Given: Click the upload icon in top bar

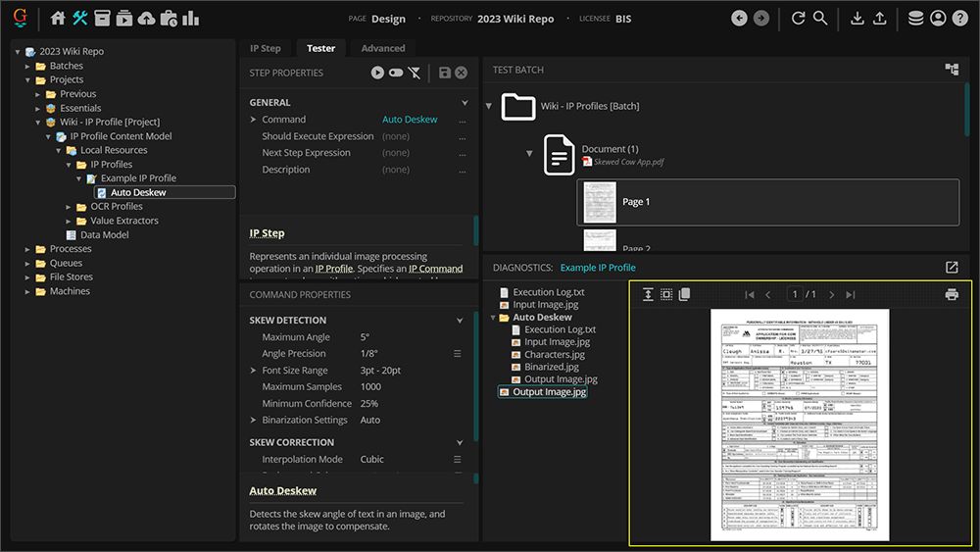Looking at the screenshot, I should [880, 18].
